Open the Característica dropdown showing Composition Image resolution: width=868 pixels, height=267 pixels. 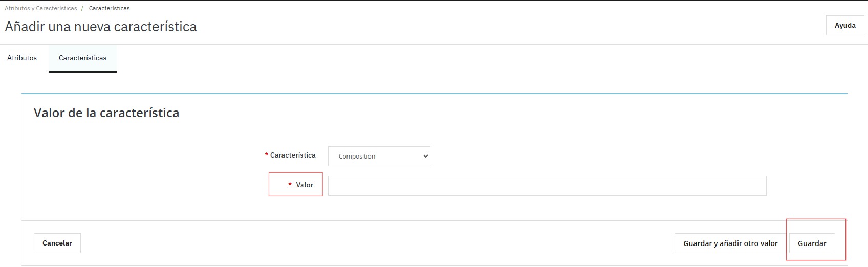[379, 156]
